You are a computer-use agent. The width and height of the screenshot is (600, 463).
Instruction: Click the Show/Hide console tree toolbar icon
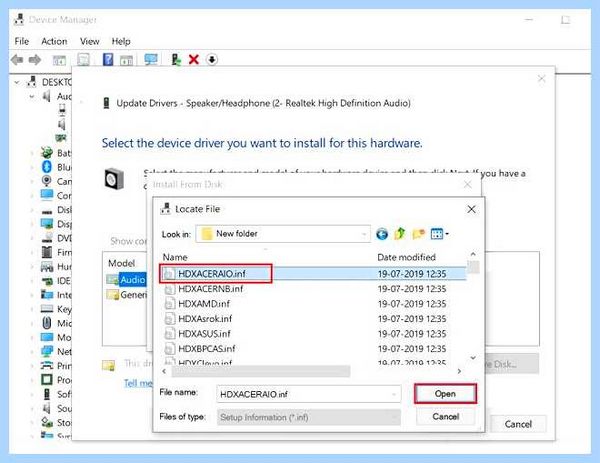(59, 60)
